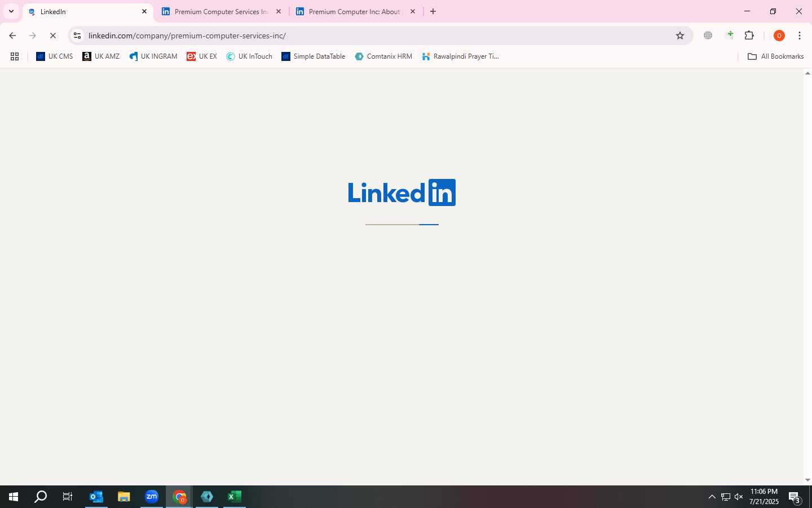
Task: Open the apps grid in bookmarks bar
Action: click(x=15, y=56)
